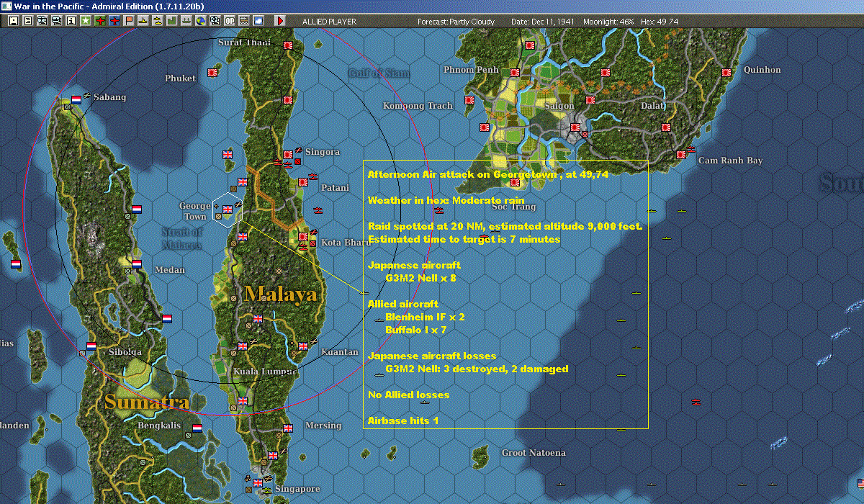
Task: Click the save game disk icon
Action: pyautogui.click(x=13, y=21)
